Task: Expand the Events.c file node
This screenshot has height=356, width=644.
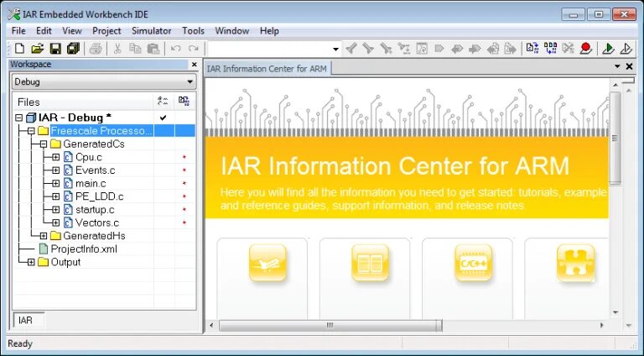Action: click(x=56, y=170)
